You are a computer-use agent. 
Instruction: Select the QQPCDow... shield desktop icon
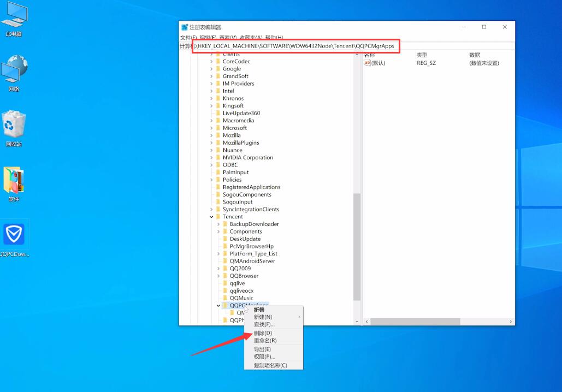pos(14,239)
